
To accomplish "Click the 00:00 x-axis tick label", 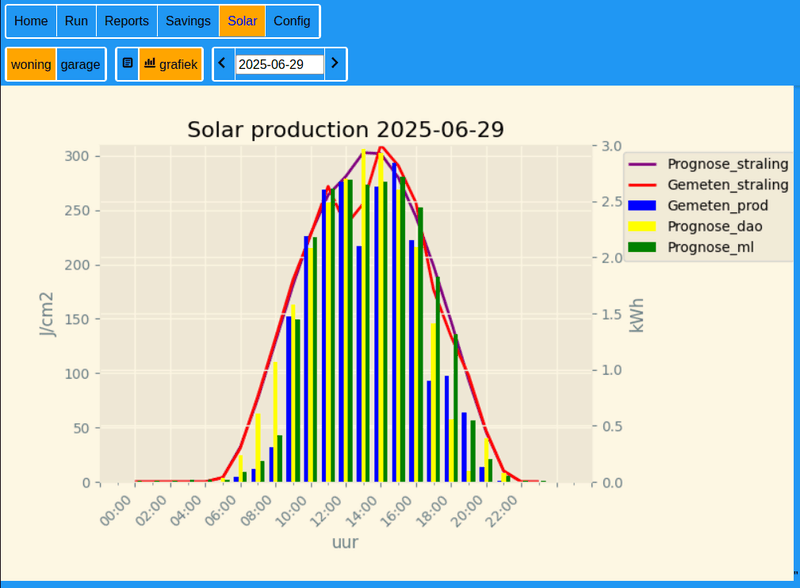I will (116, 511).
